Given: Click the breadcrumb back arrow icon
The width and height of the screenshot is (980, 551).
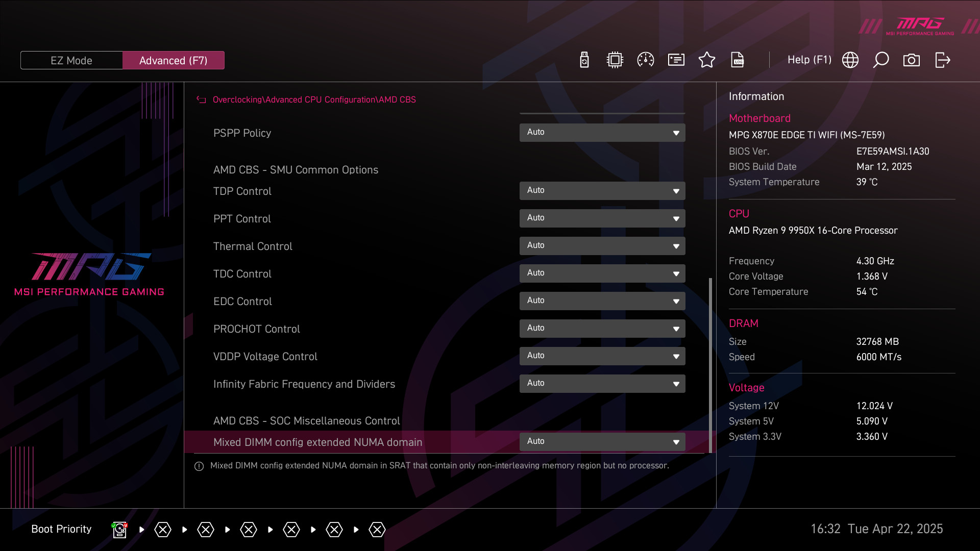Looking at the screenshot, I should point(201,100).
